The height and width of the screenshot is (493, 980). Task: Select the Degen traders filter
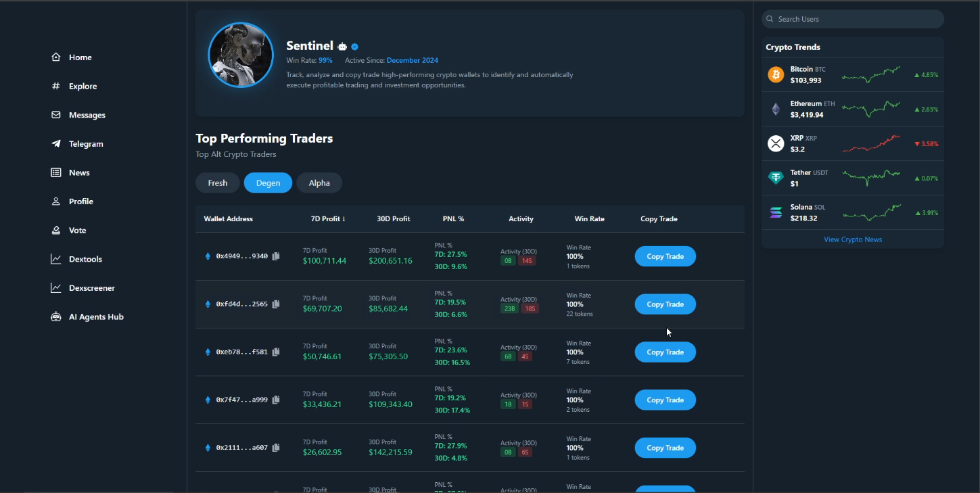click(x=268, y=183)
